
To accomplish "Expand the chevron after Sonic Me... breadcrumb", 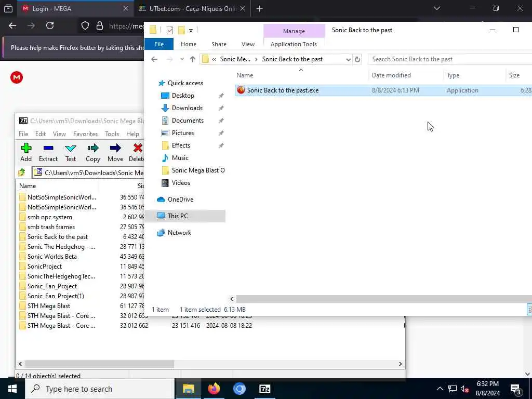I will (256, 59).
